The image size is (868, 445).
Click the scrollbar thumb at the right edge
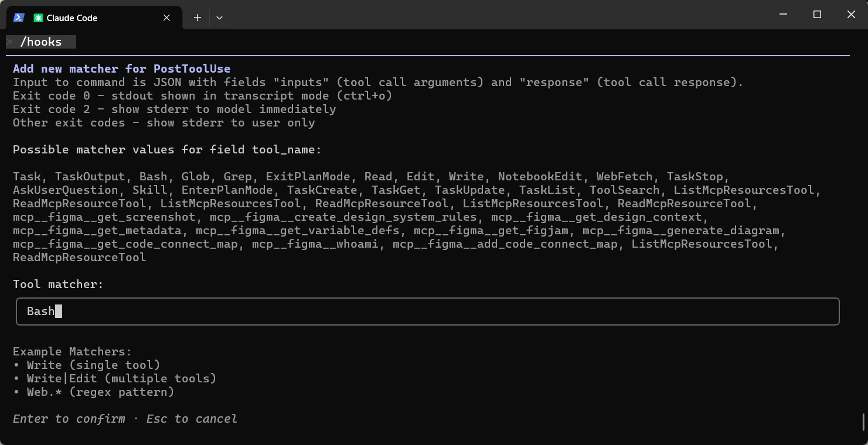[x=863, y=422]
